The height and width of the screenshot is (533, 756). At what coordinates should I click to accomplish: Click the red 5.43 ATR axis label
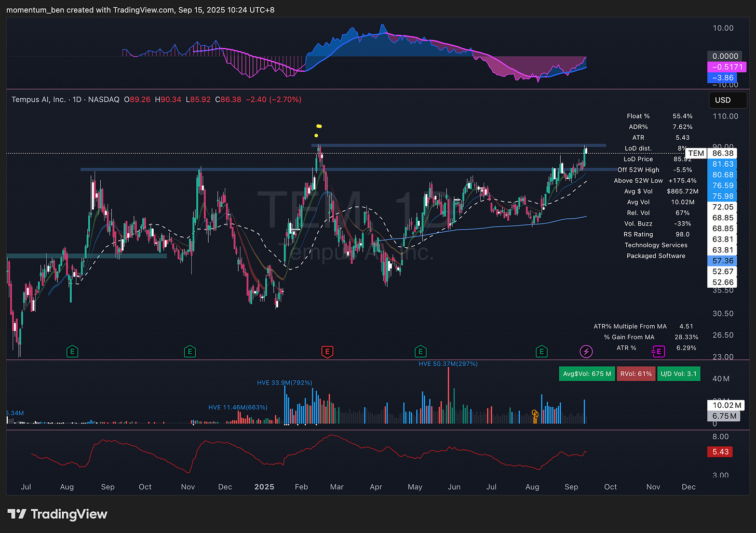[720, 452]
